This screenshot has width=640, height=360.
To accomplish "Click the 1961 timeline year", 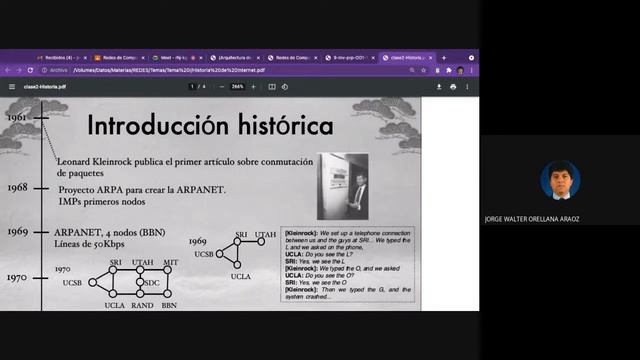I will [17, 118].
